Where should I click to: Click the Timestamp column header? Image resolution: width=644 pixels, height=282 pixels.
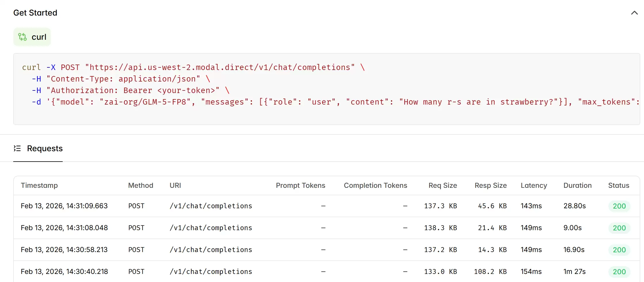[x=39, y=186]
